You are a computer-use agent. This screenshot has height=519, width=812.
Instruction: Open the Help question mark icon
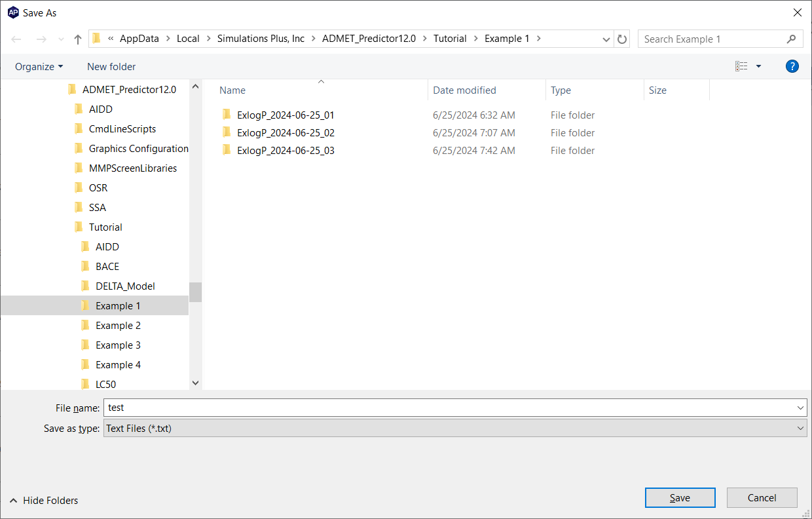(792, 66)
